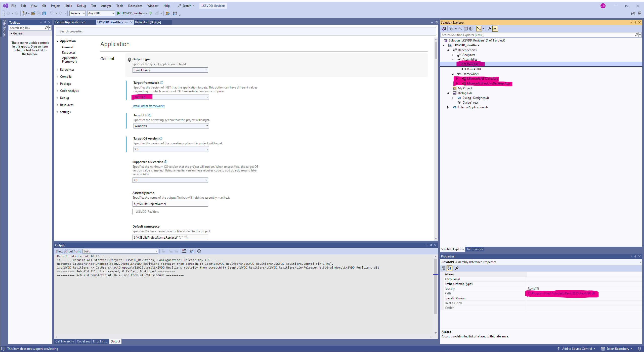This screenshot has height=352, width=644.
Task: Switch to the Dialog1.vb [Design] tab
Action: click(148, 22)
